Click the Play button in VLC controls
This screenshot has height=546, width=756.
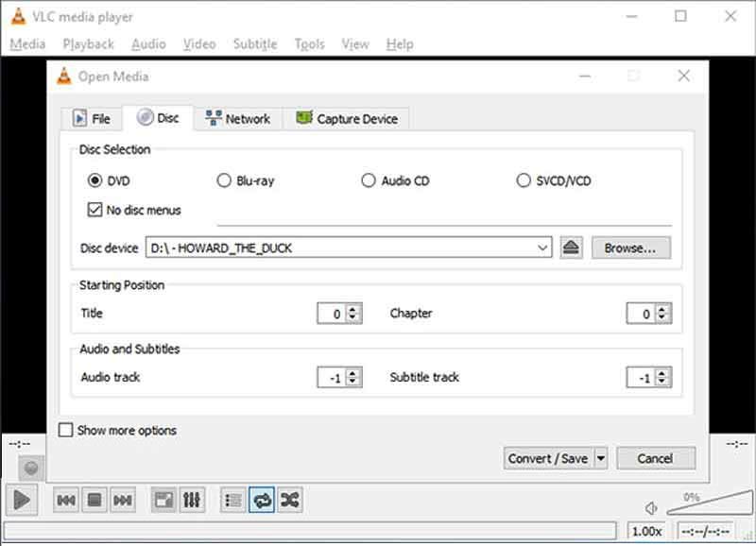pos(22,501)
